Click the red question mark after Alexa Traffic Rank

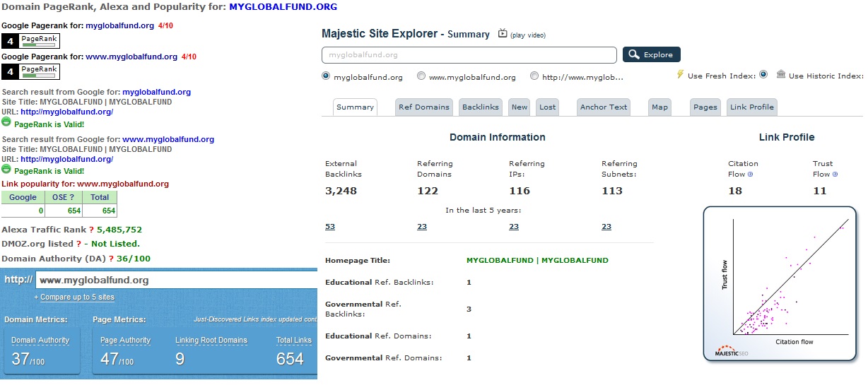[x=92, y=230]
